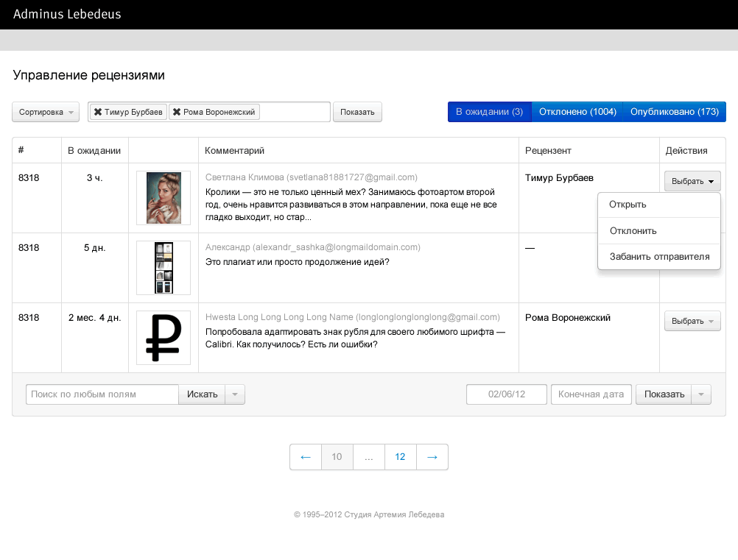
Task: Go to next page with right arrow
Action: click(432, 457)
